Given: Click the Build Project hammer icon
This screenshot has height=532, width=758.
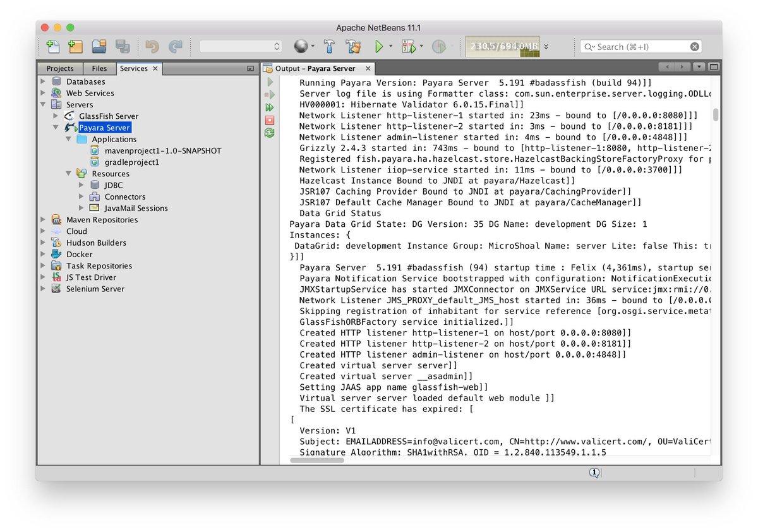Looking at the screenshot, I should pos(329,46).
